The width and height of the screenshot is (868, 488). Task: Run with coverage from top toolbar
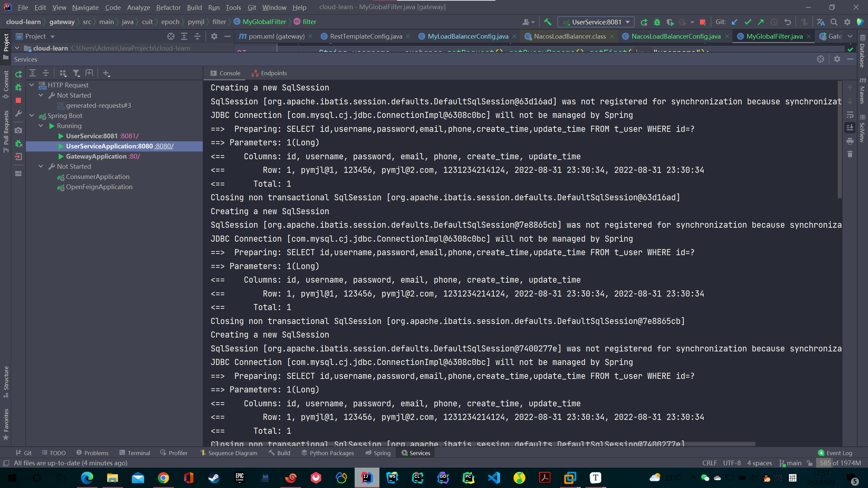coord(670,22)
